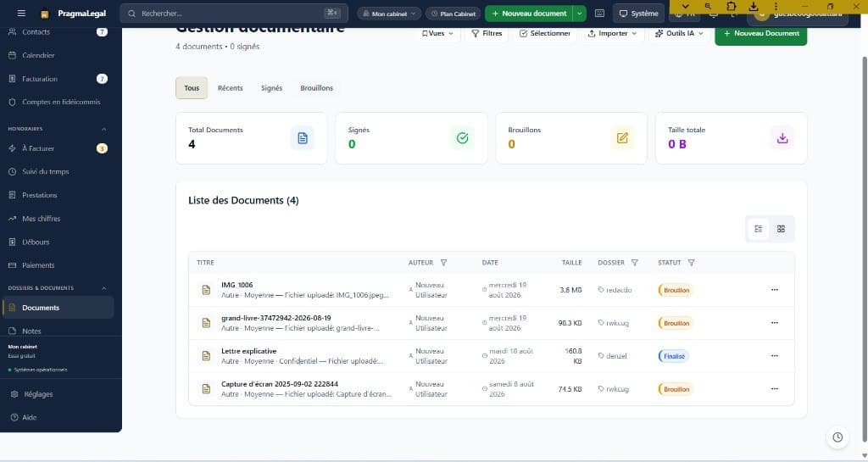Switch to grid view layout
The width and height of the screenshot is (868, 462).
coord(781,229)
